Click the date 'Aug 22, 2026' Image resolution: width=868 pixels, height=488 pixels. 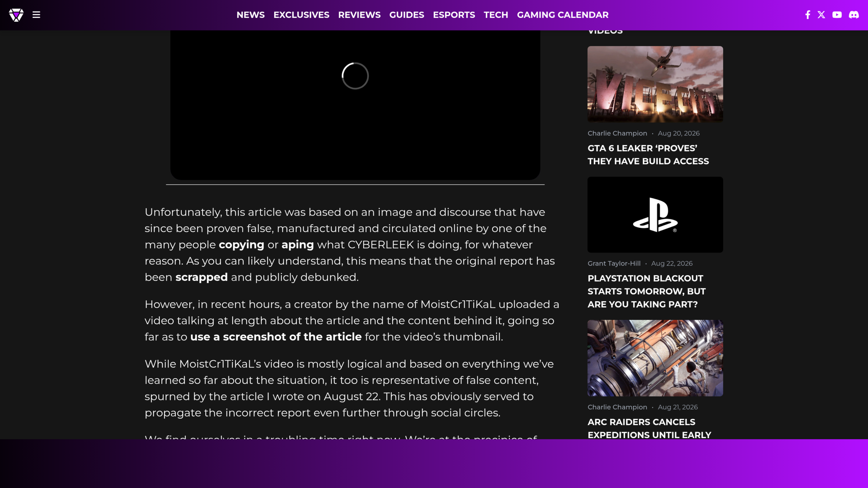pos(672,263)
